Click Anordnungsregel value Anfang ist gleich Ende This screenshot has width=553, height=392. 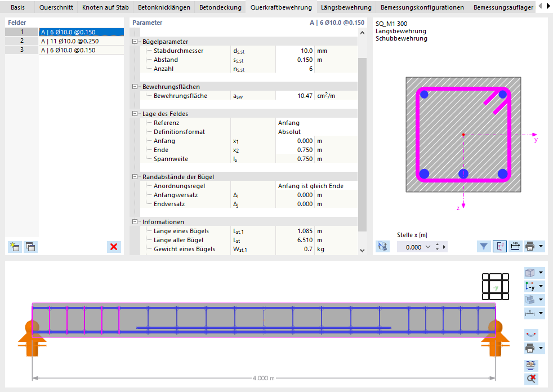pos(316,186)
